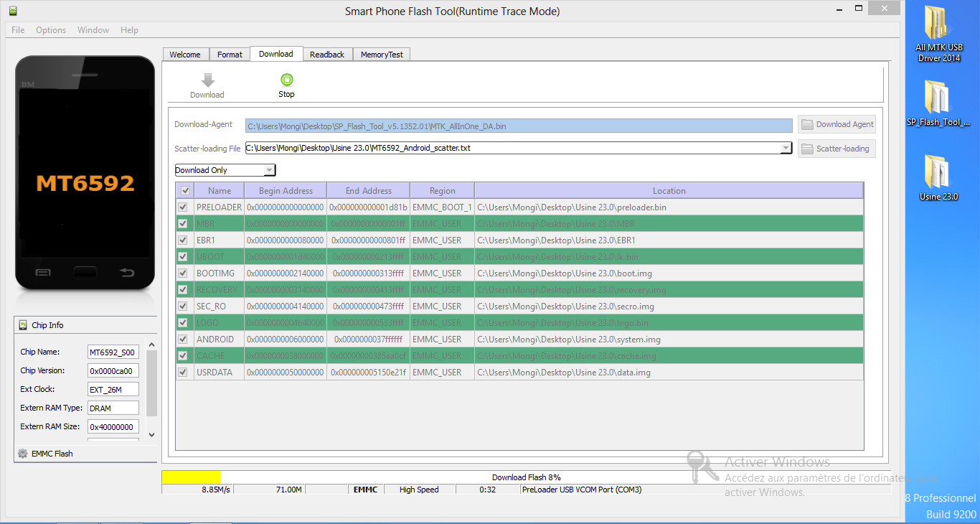Click the Chip Name field MT6592_S00
The width and height of the screenshot is (980, 524).
tap(113, 352)
